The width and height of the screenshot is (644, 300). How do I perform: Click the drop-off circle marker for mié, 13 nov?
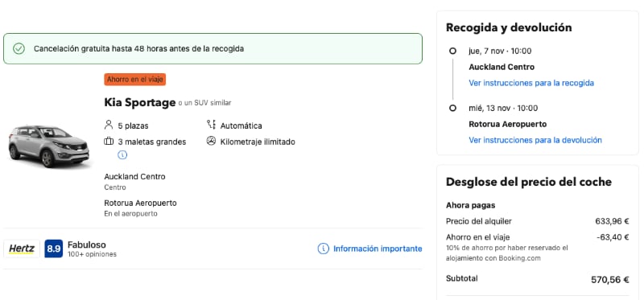(452, 109)
